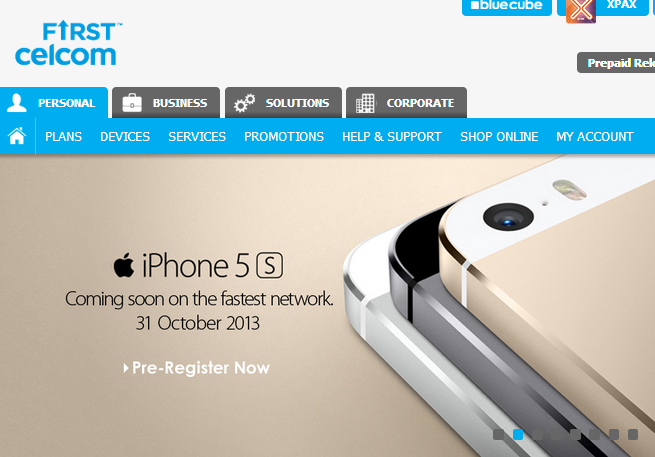Click the briefcase icon on Business tab
655x457 pixels.
pos(132,103)
